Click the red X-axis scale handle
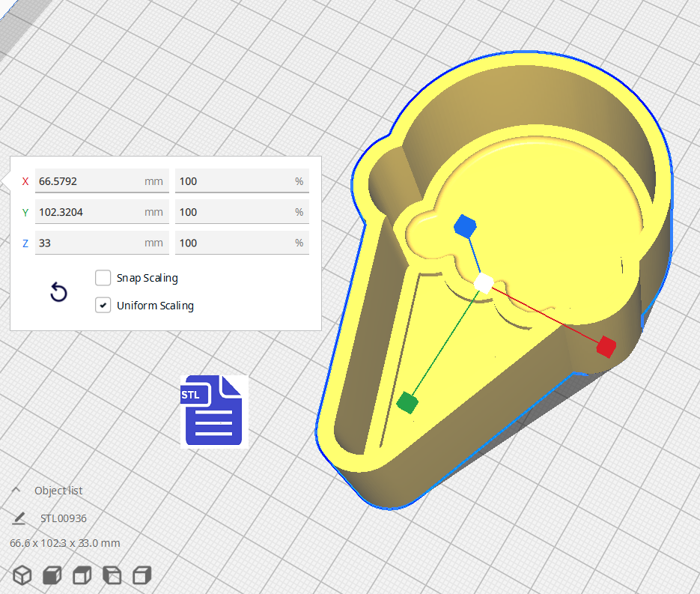Viewport: 700px width, 594px height. pyautogui.click(x=606, y=346)
